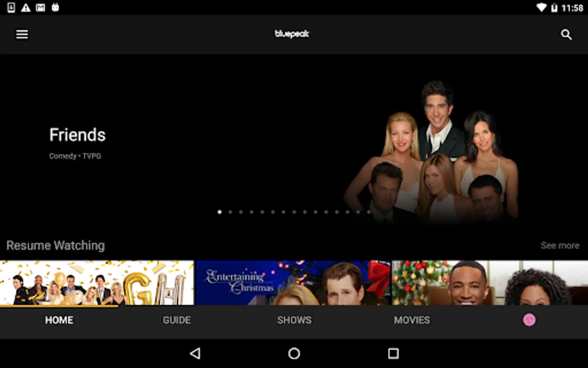This screenshot has height=368, width=588.
Task: Switch to the GUIDE tab
Action: tap(177, 320)
